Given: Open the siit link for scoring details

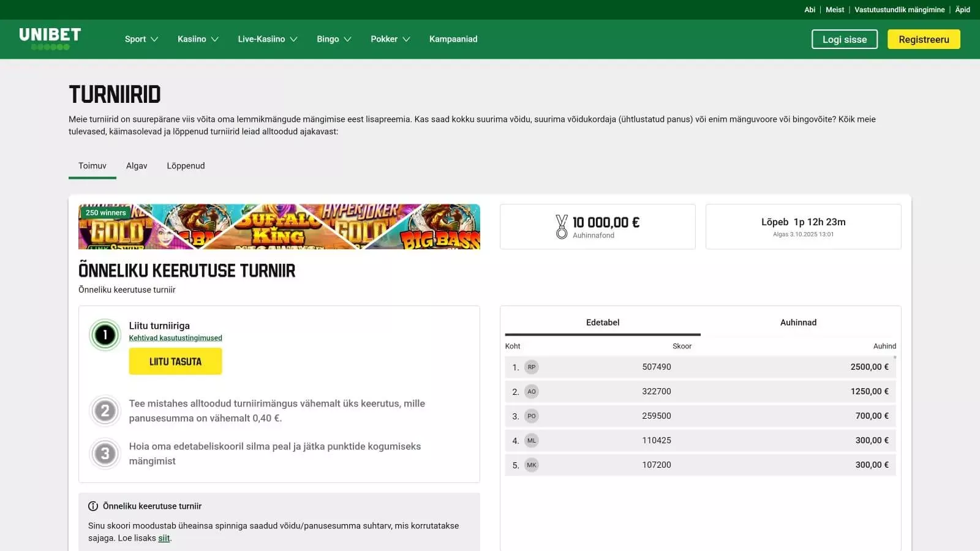Looking at the screenshot, I should [164, 538].
